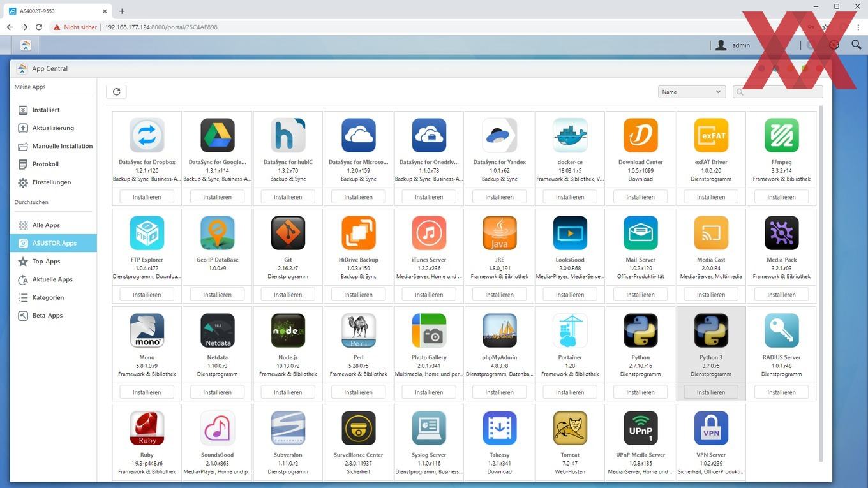Install DataSync for Dropbox

click(147, 197)
